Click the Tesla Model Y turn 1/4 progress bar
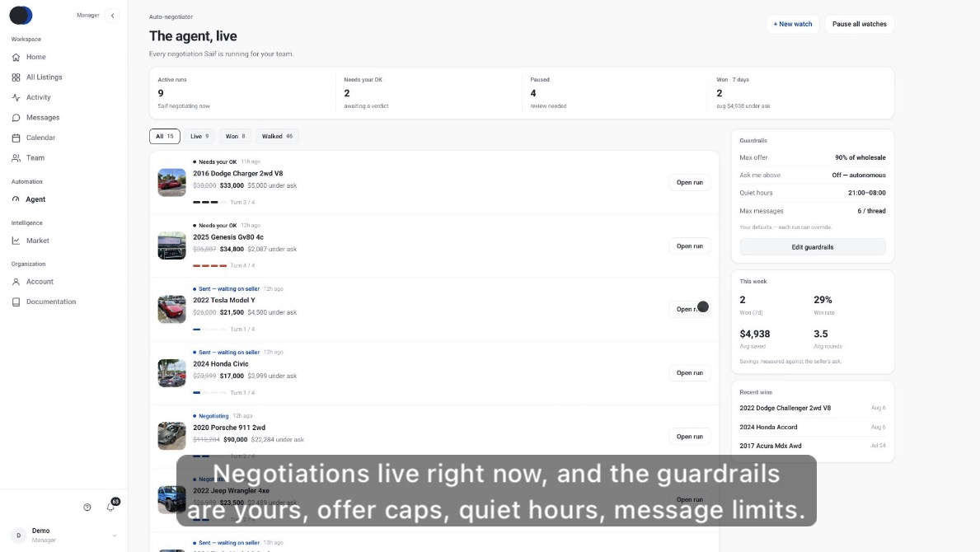 pos(209,329)
